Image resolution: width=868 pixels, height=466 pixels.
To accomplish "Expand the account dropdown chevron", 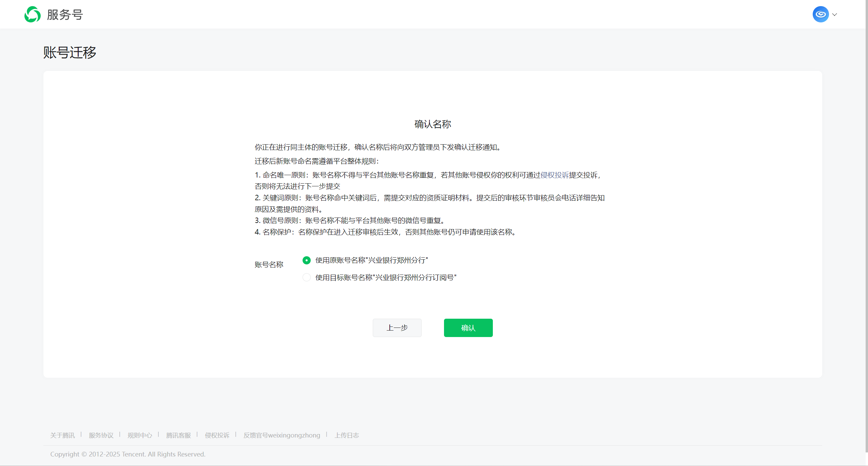I will (835, 15).
